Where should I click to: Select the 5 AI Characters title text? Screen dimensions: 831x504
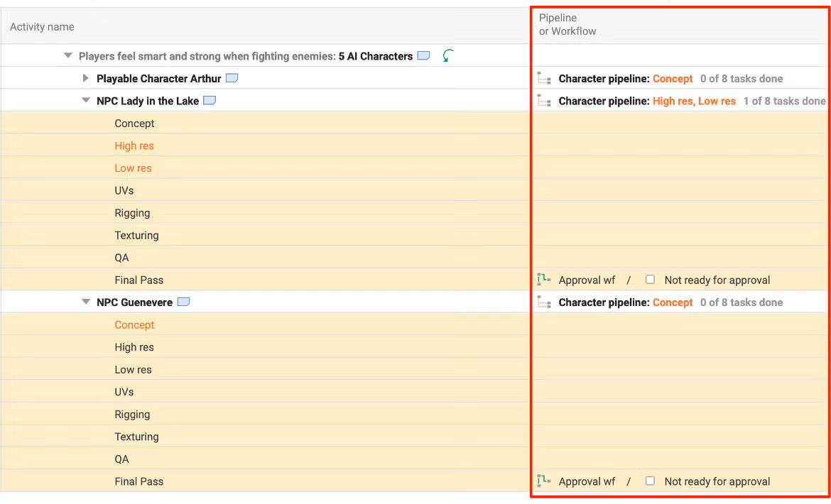[x=376, y=56]
